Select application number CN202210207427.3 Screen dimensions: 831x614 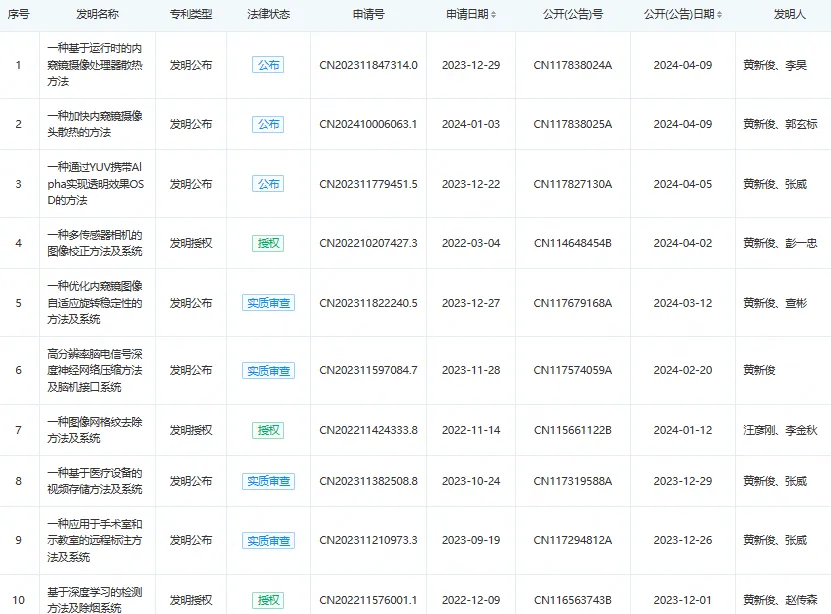[x=368, y=243]
